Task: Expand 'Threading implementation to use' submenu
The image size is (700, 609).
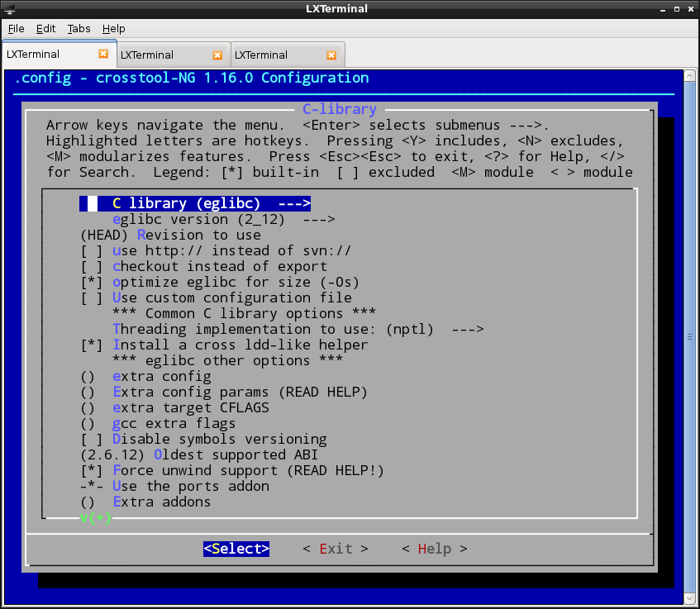Action: [298, 329]
